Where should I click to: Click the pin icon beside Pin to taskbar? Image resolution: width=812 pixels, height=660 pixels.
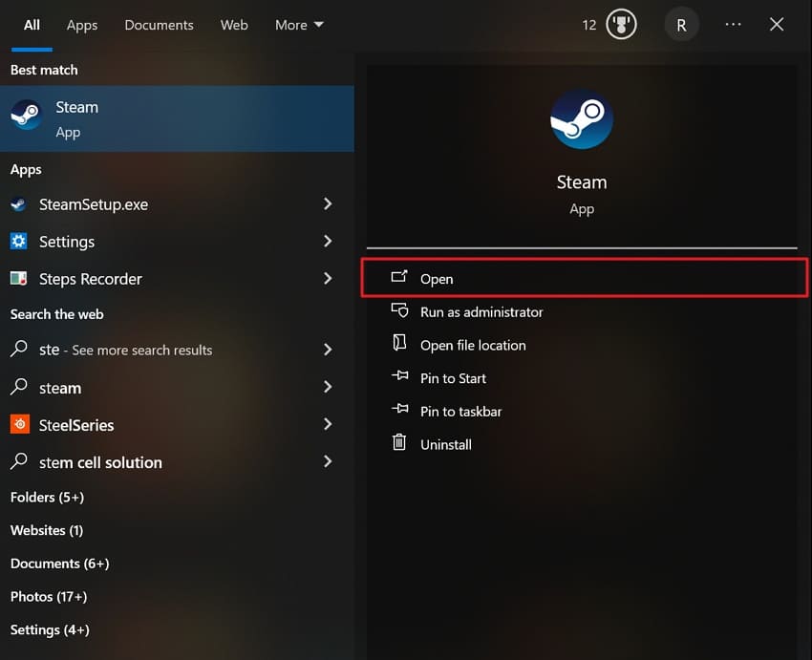399,411
